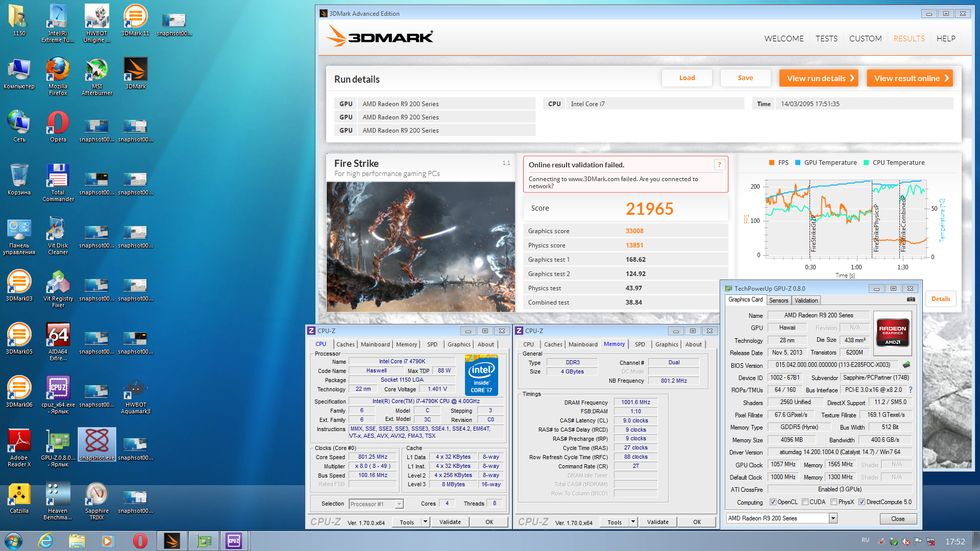Click validation failed help question mark

(719, 165)
